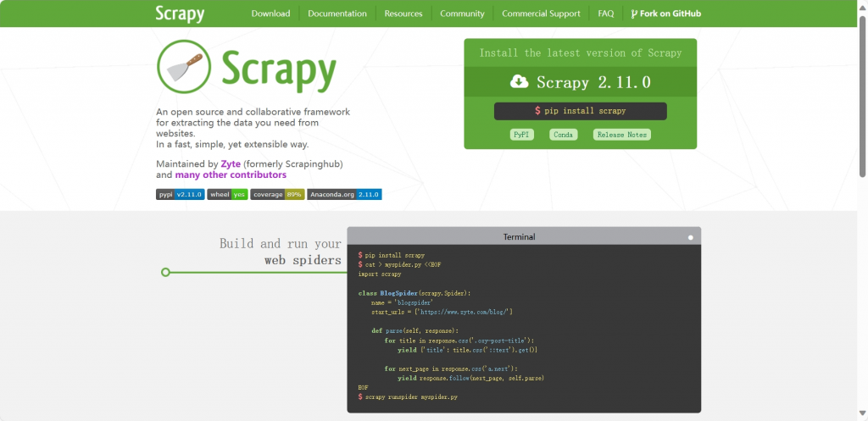Click the wheel yes badge
Viewport: 868px width, 421px height.
pyautogui.click(x=227, y=194)
